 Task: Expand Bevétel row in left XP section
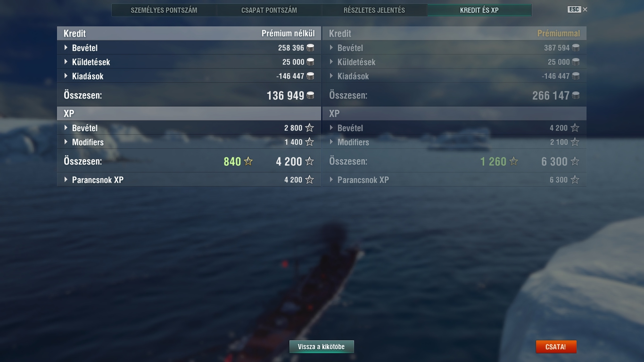coord(189,128)
